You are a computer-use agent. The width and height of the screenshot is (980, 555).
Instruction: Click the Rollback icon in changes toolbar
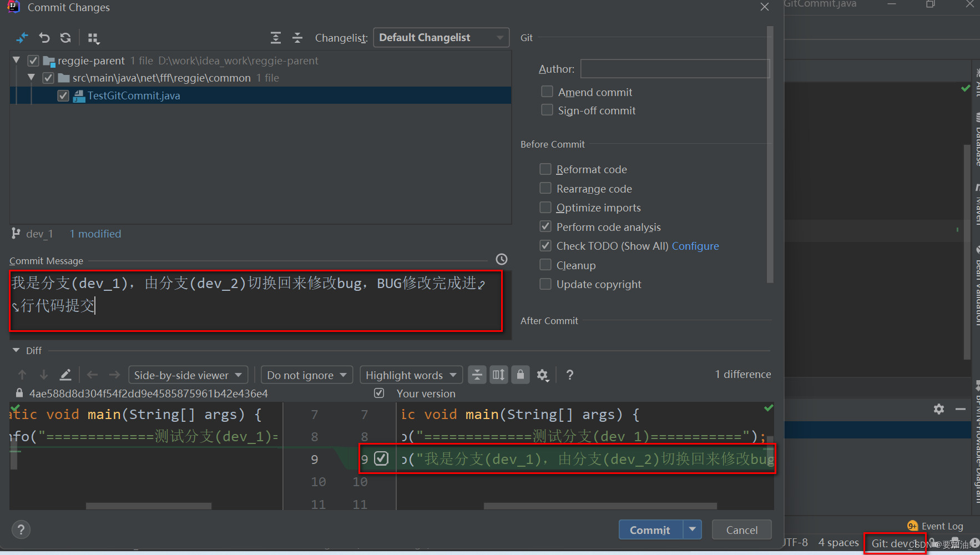[44, 38]
